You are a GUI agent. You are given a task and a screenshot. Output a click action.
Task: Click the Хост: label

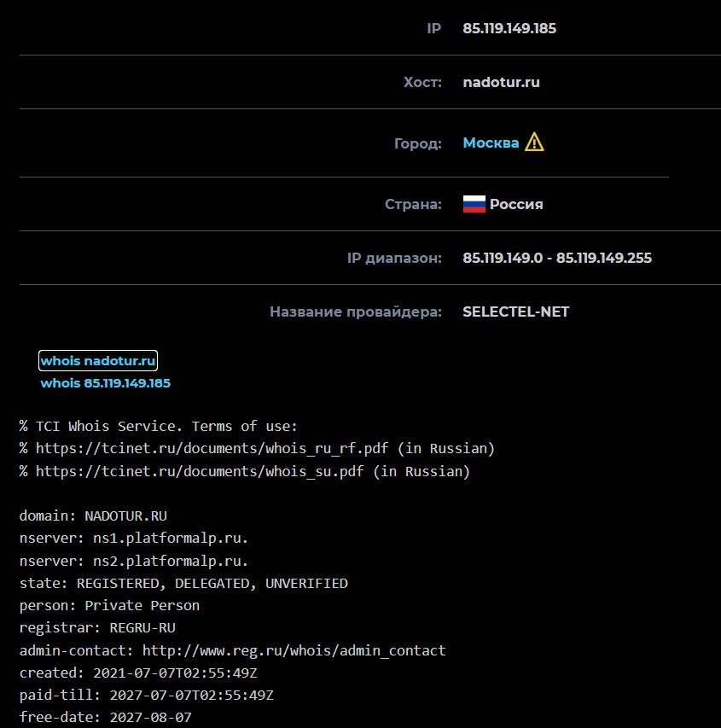(x=422, y=82)
